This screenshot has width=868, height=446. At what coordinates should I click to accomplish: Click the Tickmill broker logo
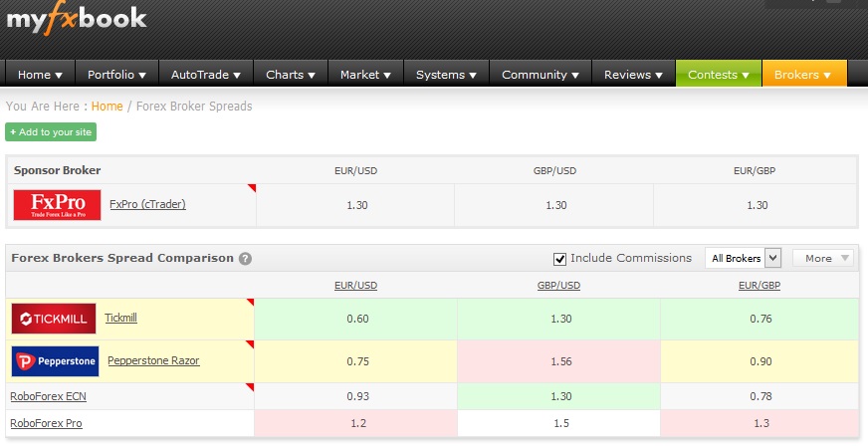coord(53,319)
